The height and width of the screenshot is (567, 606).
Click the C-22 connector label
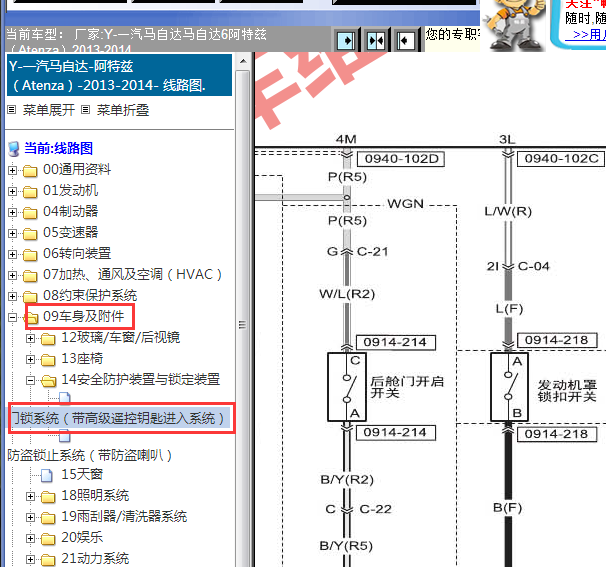point(375,509)
